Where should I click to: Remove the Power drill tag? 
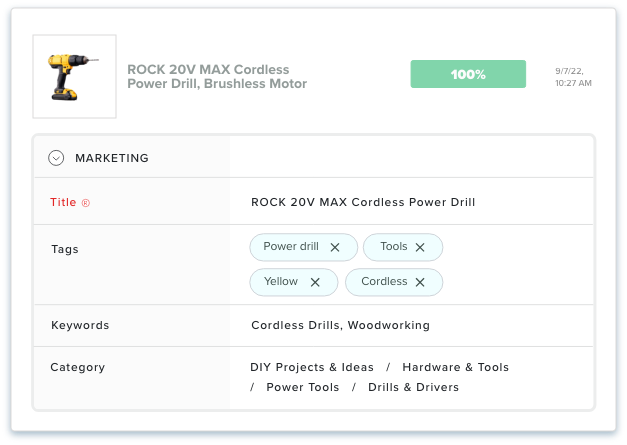(x=335, y=247)
